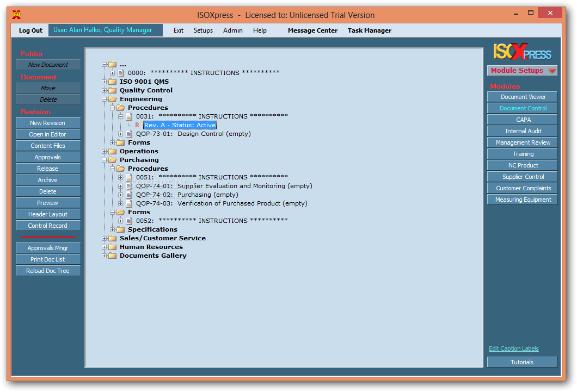Click the Sales/Customer Service folder icon

113,239
